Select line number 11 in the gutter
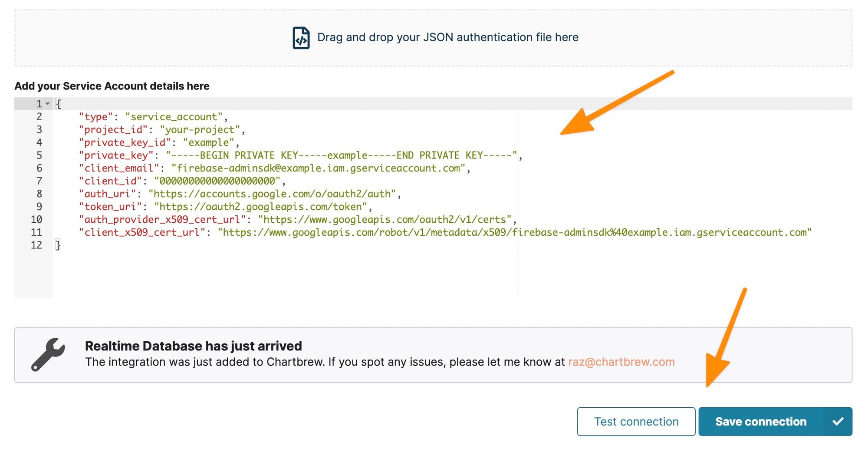The height and width of the screenshot is (452, 868). tap(36, 232)
